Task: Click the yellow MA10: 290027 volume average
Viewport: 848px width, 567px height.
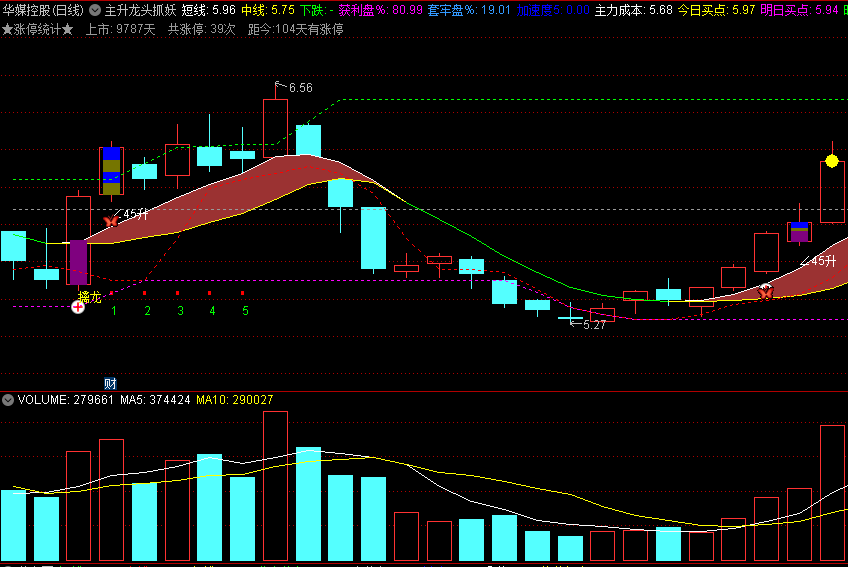Action: (x=235, y=400)
